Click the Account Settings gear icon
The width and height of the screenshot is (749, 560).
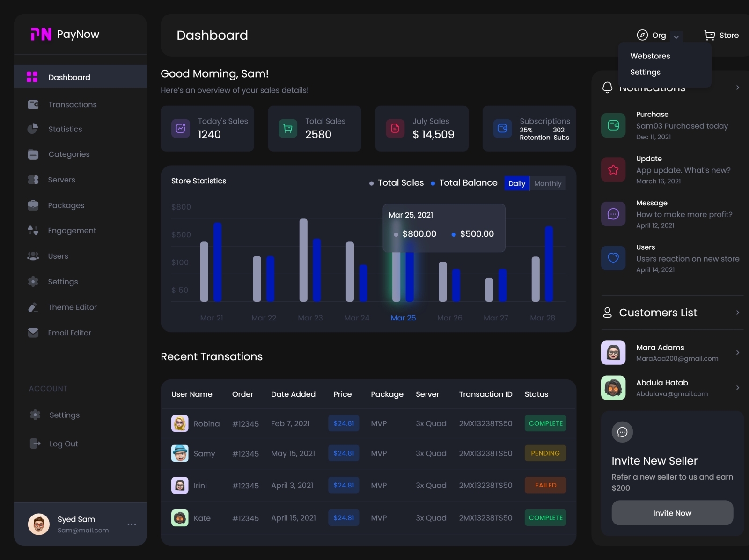point(35,415)
